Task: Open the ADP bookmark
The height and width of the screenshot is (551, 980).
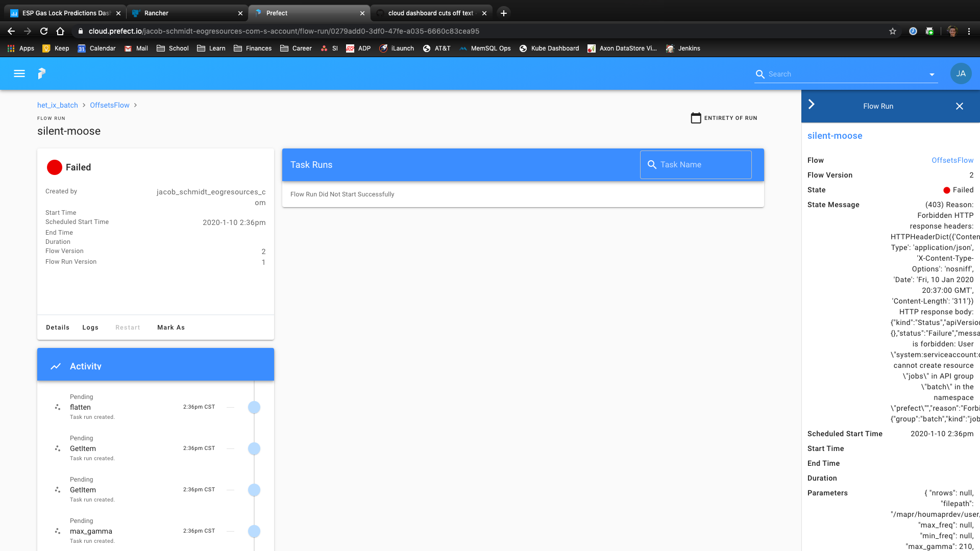Action: [358, 48]
